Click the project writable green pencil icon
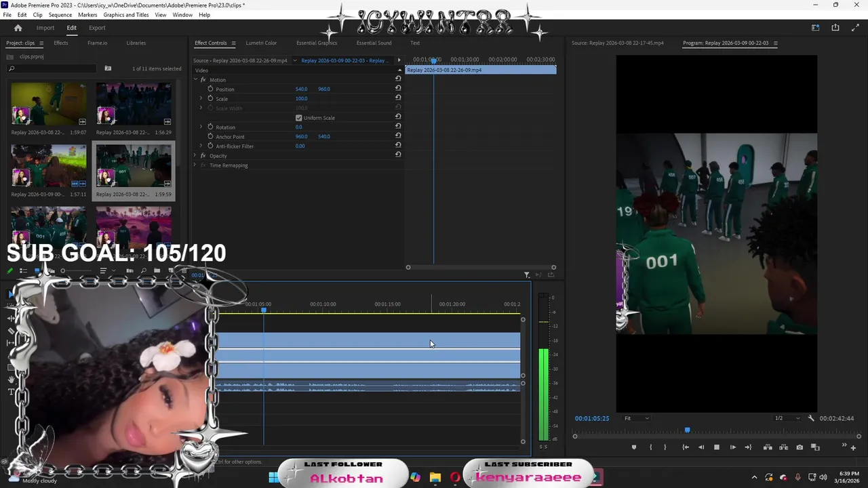The height and width of the screenshot is (488, 868). 10,270
